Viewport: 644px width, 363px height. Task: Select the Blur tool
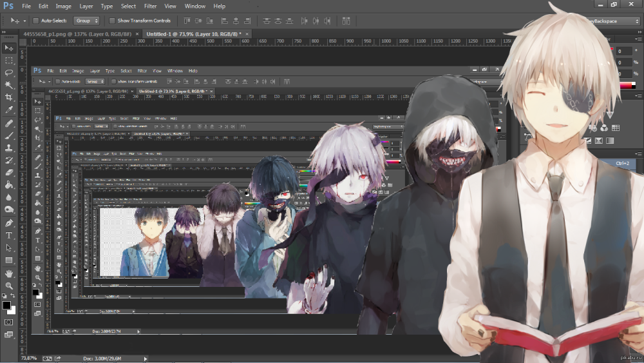pyautogui.click(x=8, y=197)
